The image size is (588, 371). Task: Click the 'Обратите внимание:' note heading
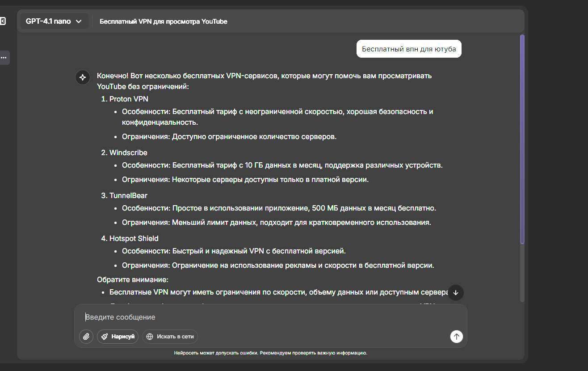pos(133,280)
